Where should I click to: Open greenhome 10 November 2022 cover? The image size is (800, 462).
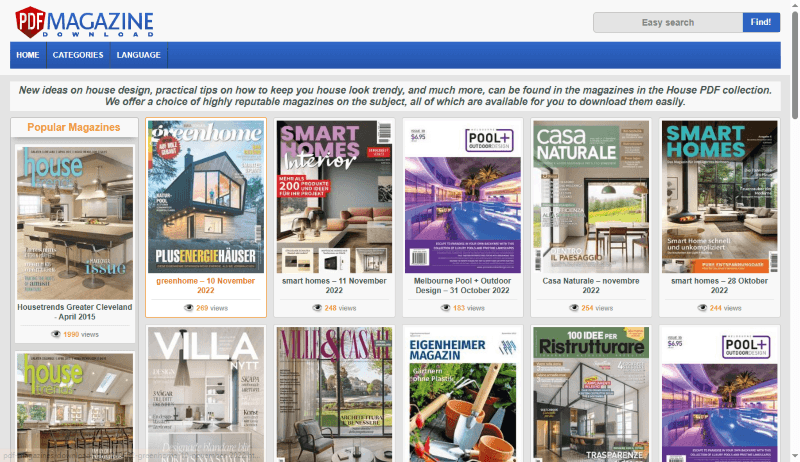click(206, 197)
